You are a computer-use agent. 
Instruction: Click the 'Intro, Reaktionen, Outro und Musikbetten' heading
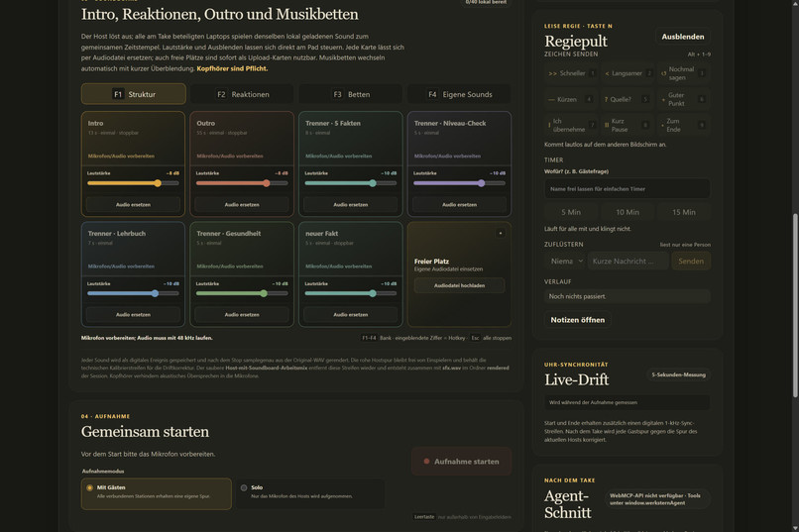[220, 14]
